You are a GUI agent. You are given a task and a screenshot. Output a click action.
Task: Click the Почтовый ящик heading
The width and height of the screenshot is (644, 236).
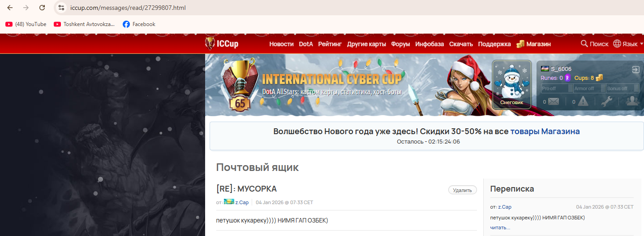[x=258, y=167]
